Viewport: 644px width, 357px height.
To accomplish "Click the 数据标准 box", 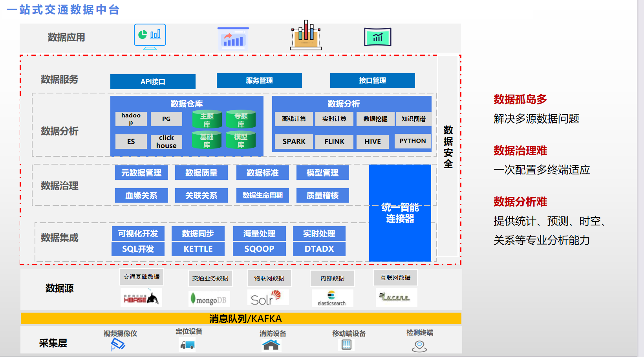I will (x=263, y=173).
